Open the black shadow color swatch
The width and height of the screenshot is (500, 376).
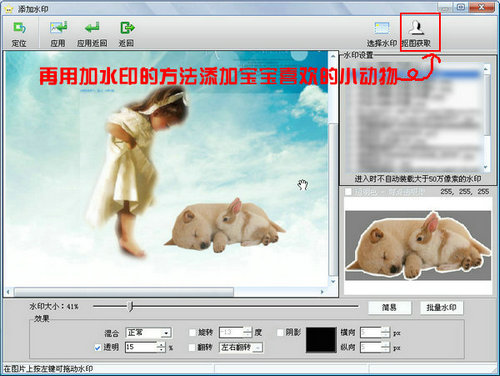click(x=321, y=340)
